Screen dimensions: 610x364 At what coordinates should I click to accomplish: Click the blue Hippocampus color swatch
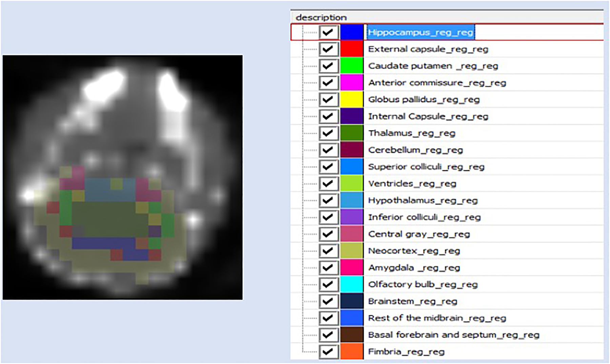352,32
